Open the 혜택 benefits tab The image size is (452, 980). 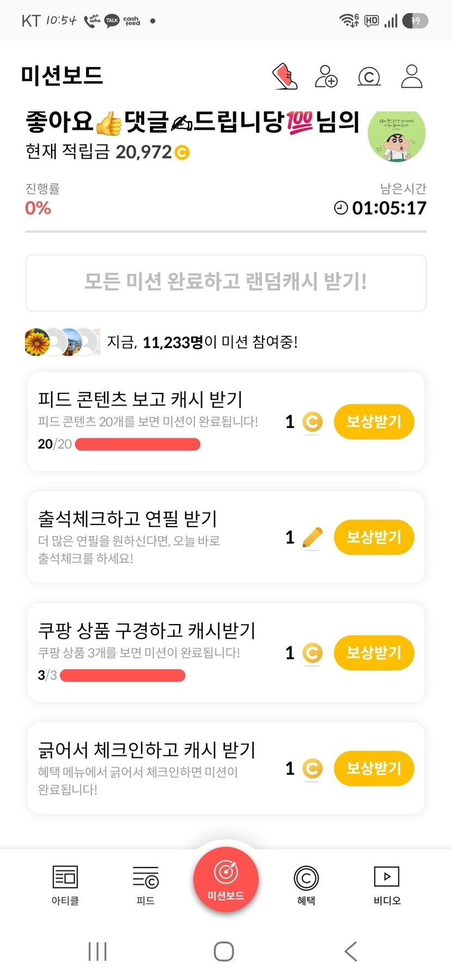tap(306, 885)
